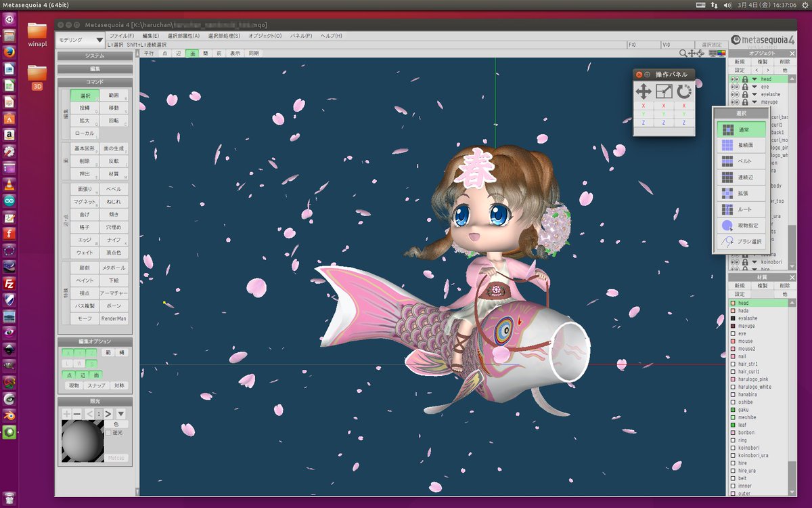Click the ナイフ command button
812x508 pixels.
tap(114, 240)
